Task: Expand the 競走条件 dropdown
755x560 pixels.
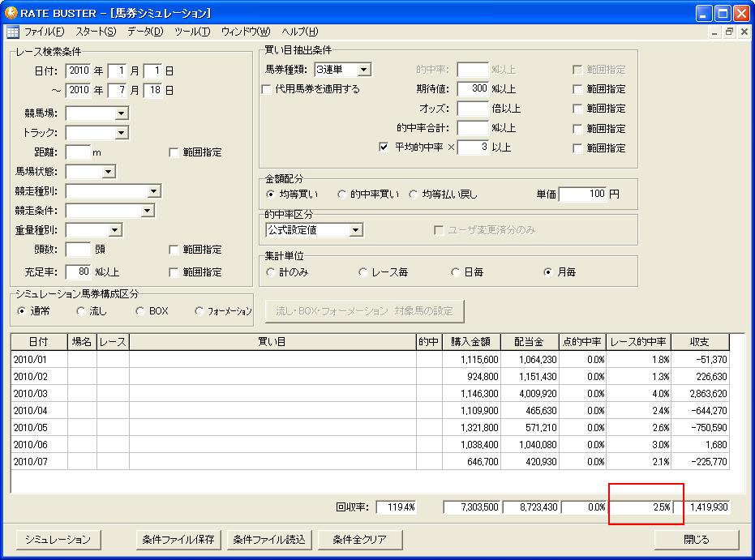Action: [x=148, y=211]
